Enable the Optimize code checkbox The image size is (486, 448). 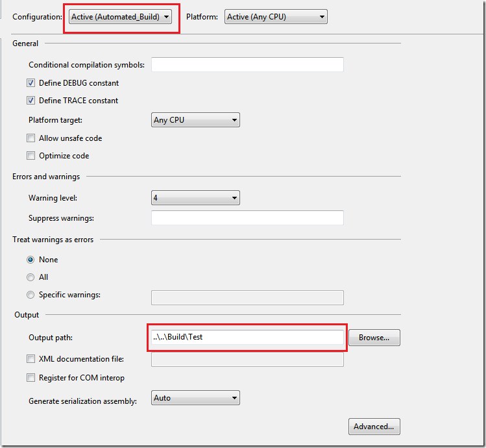click(x=31, y=156)
